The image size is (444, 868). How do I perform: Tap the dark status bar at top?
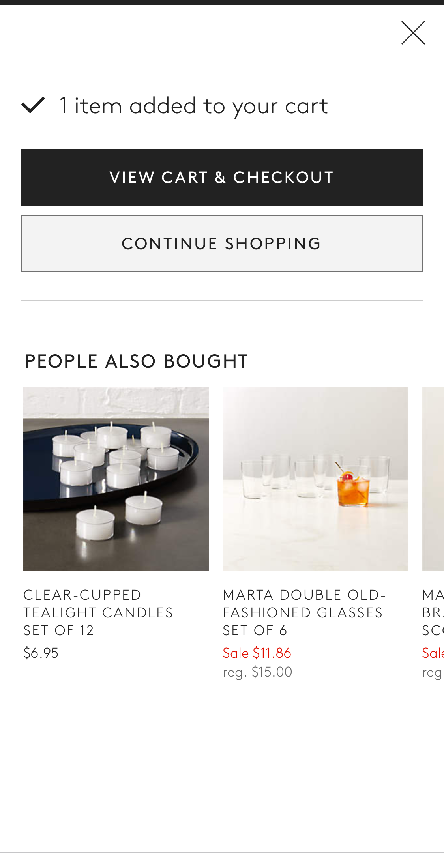pyautogui.click(x=222, y=2)
